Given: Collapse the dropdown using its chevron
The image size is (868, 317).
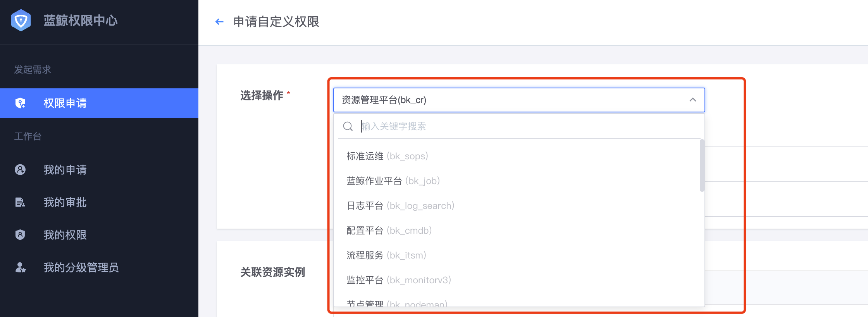Looking at the screenshot, I should click(692, 100).
